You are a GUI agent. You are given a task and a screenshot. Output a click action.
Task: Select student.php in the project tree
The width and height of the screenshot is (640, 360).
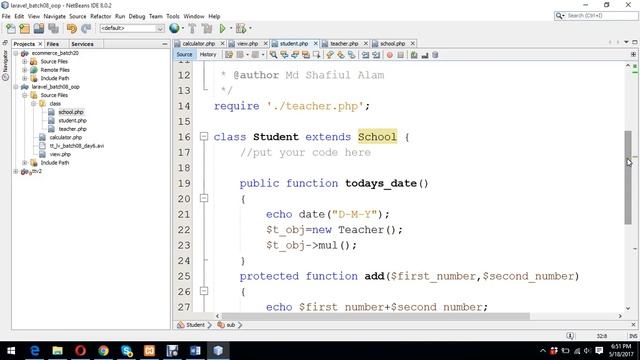(72, 120)
